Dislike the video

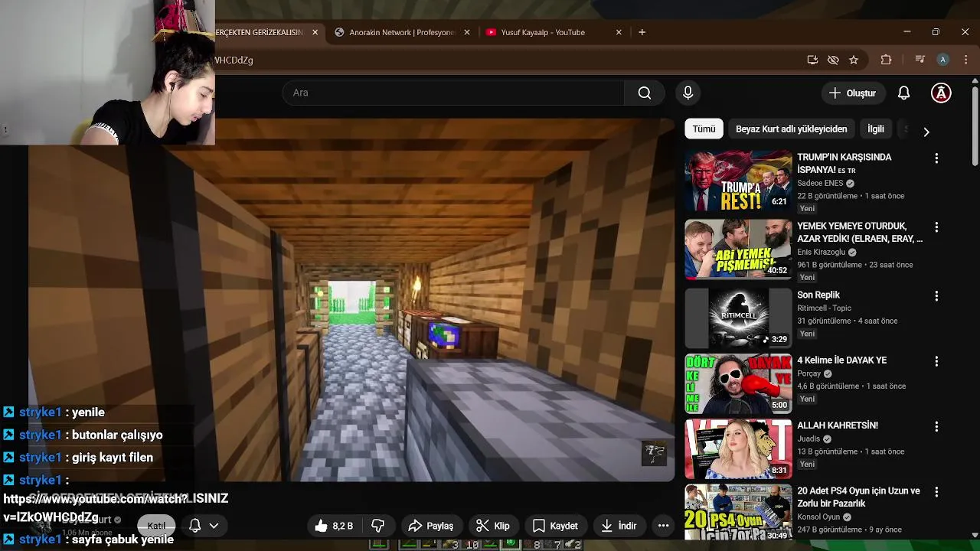click(x=378, y=526)
